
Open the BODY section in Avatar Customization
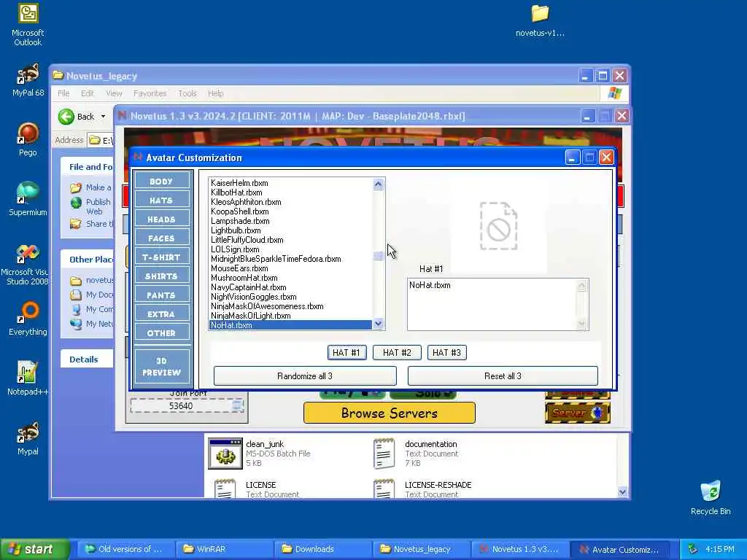(161, 181)
